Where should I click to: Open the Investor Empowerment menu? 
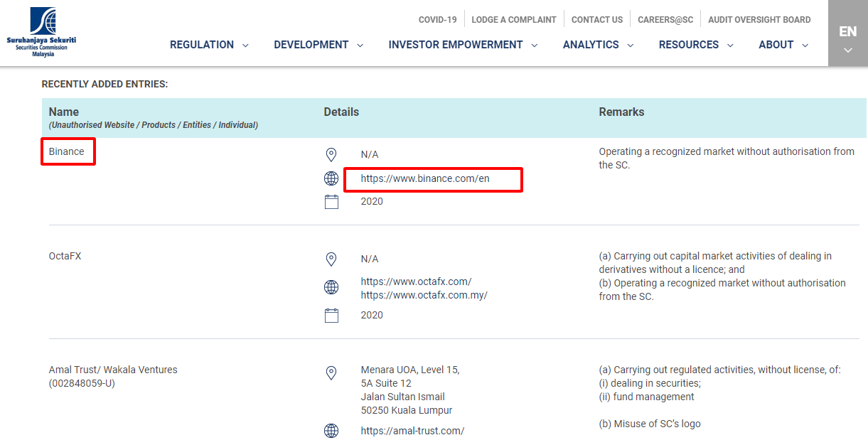[456, 45]
